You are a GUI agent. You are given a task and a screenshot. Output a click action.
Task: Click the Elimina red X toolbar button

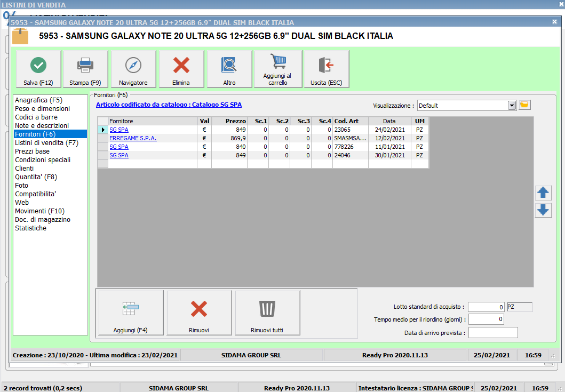click(x=181, y=69)
